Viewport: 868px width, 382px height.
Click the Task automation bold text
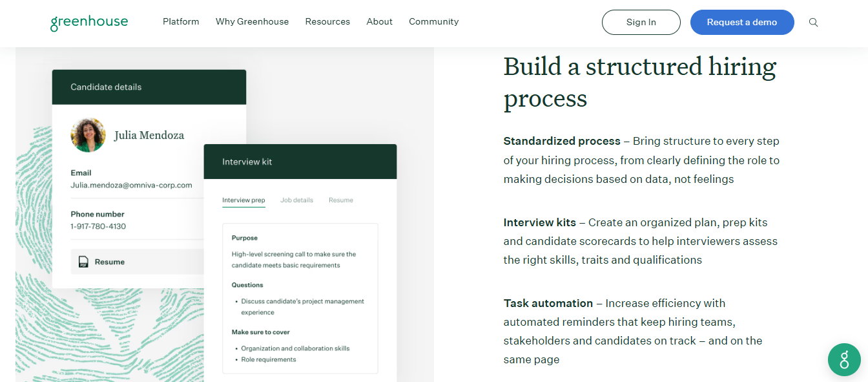[548, 303]
